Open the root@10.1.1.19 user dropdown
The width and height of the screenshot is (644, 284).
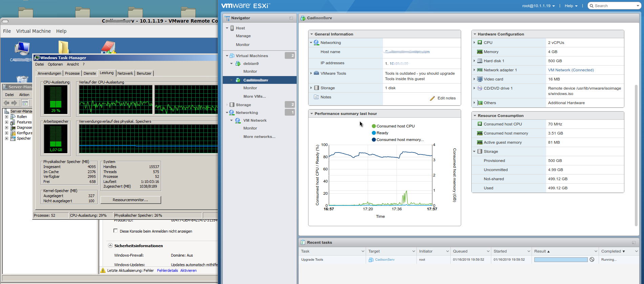[538, 6]
